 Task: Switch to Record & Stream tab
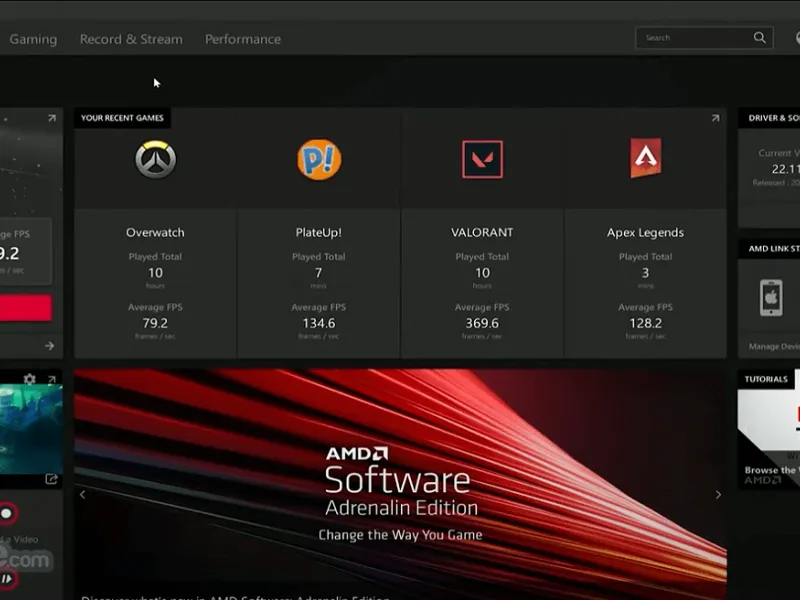click(x=131, y=39)
